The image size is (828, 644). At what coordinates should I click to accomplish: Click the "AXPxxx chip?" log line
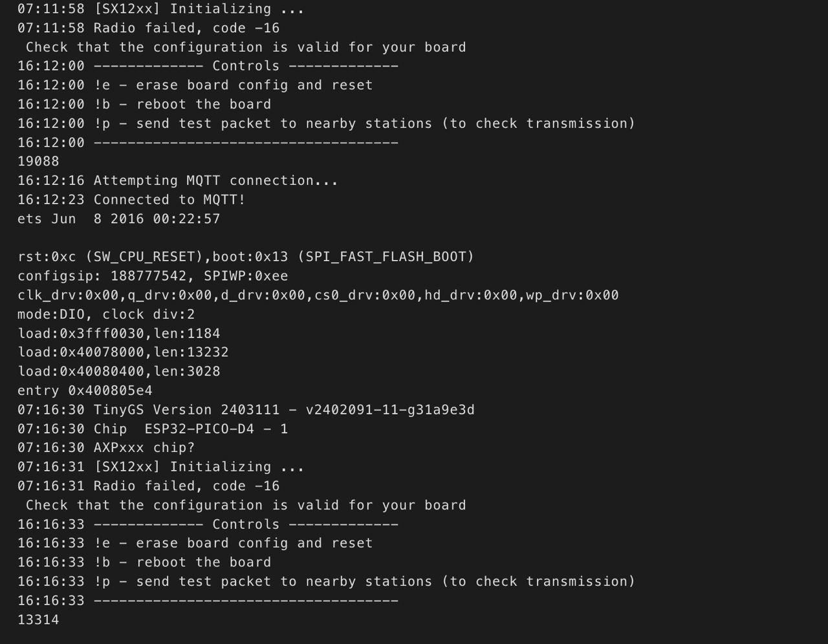point(106,447)
